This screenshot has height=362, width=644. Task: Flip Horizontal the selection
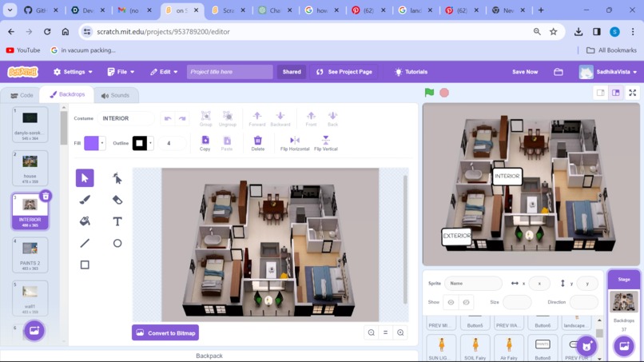coord(295,143)
